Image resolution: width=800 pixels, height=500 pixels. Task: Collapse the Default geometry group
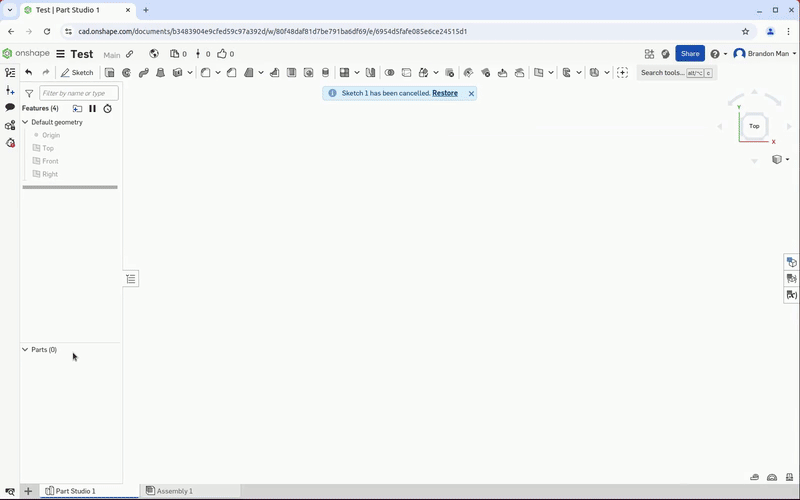pos(26,122)
